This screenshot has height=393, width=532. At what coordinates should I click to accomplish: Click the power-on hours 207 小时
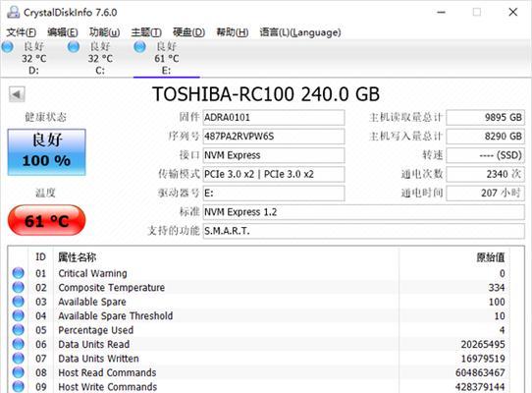click(x=486, y=194)
